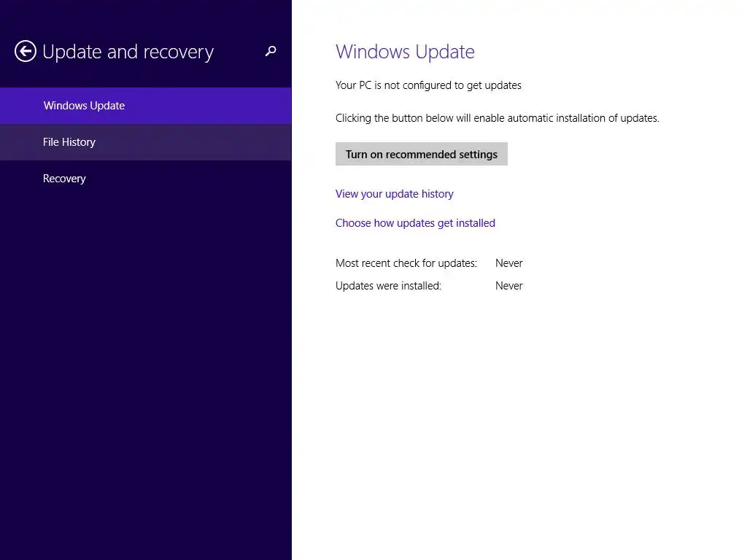Screen dimensions: 747x560
Task: Click the 'Update and recovery' title
Action: [128, 52]
